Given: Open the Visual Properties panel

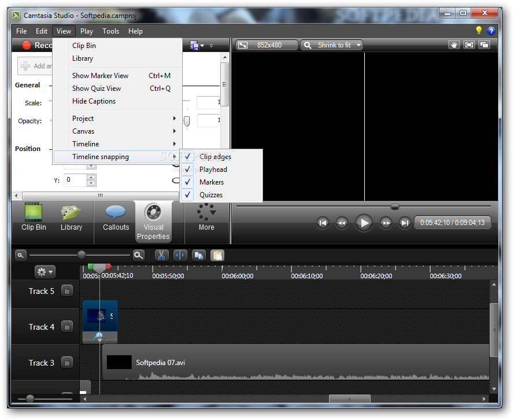Looking at the screenshot, I should [x=153, y=222].
